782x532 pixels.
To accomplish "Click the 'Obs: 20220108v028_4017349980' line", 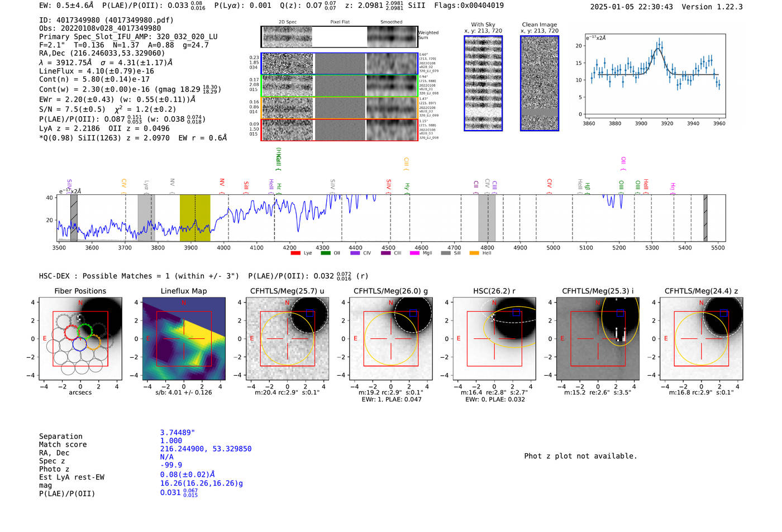I will (100, 28).
